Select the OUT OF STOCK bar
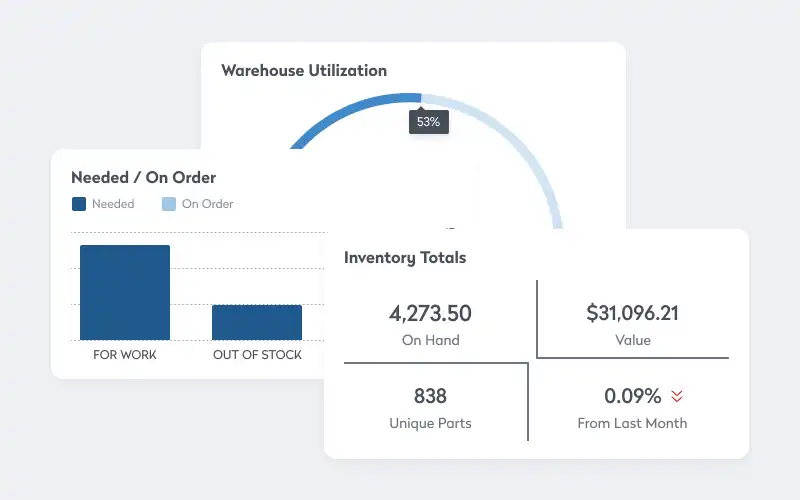 (256, 322)
